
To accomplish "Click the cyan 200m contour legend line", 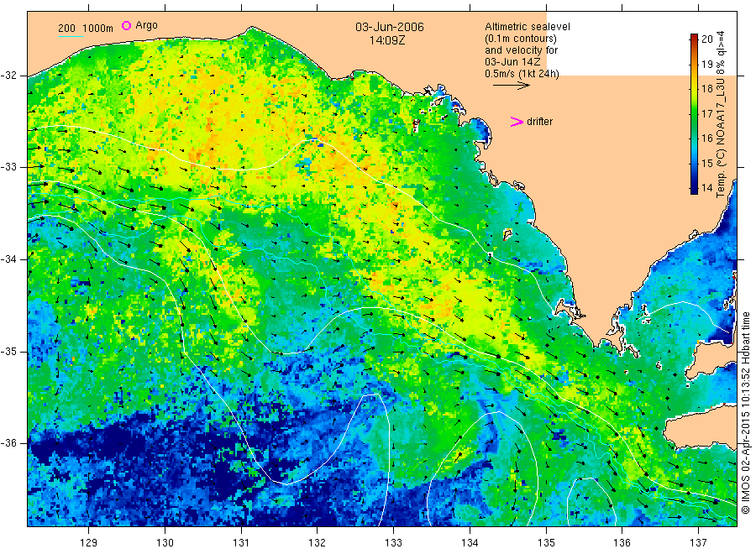I will click(71, 37).
